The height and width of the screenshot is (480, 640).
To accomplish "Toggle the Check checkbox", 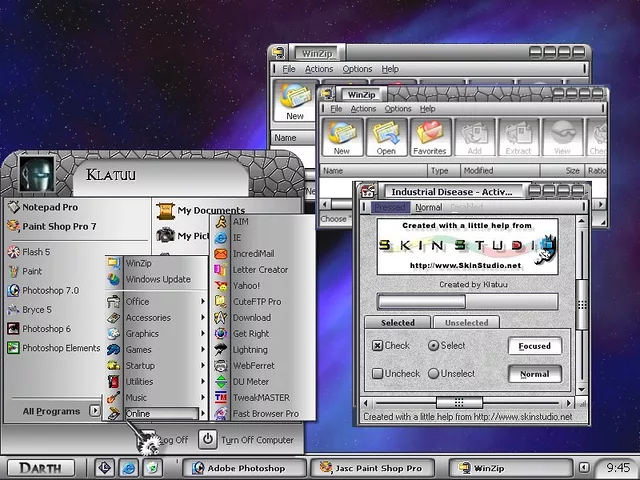I will click(x=378, y=346).
